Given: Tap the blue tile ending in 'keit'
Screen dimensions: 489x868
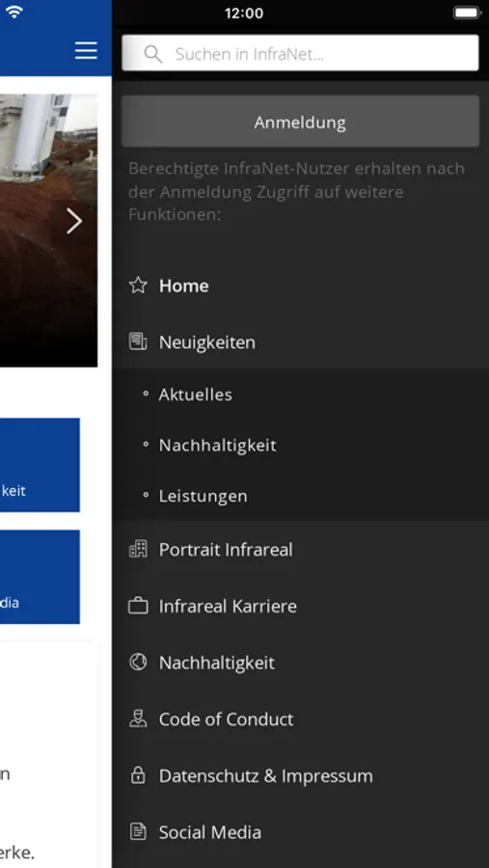Looking at the screenshot, I should pos(40,465).
